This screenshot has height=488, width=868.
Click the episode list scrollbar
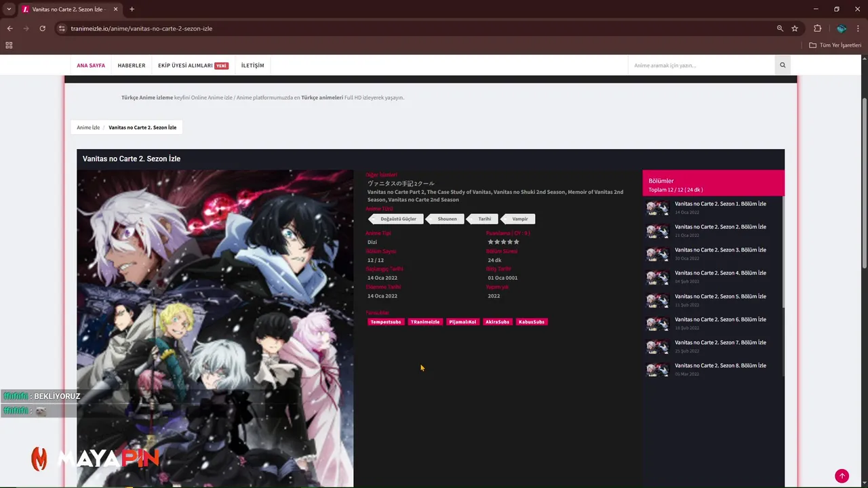tap(783, 252)
